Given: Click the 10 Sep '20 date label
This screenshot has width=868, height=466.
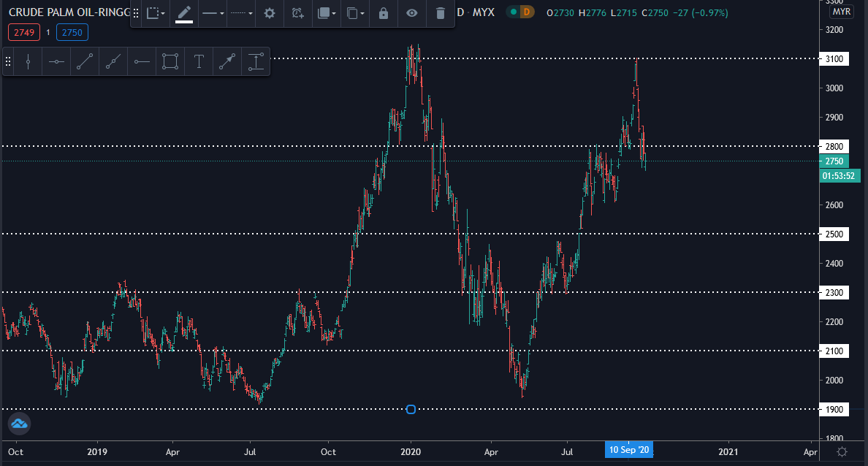Looking at the screenshot, I should [628, 450].
